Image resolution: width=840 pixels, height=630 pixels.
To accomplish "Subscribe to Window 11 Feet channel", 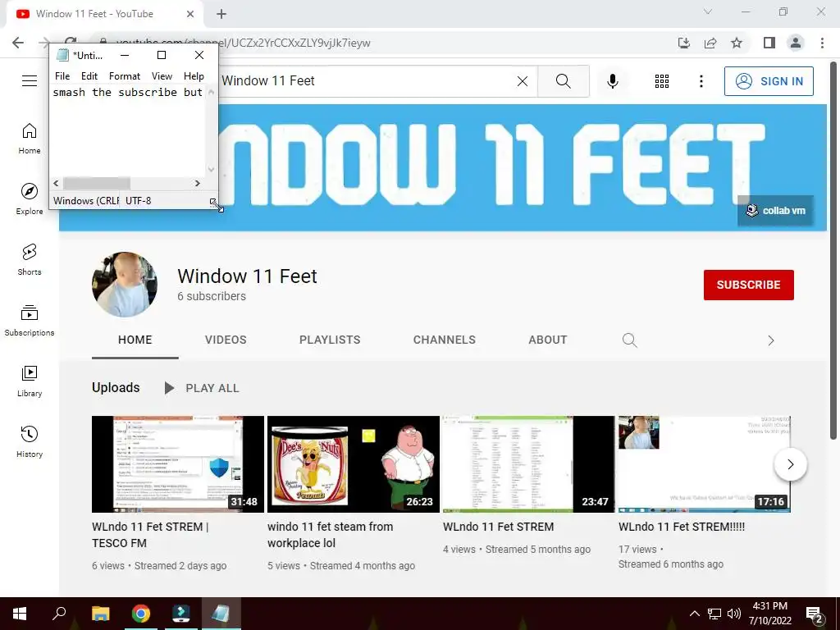I will (748, 285).
